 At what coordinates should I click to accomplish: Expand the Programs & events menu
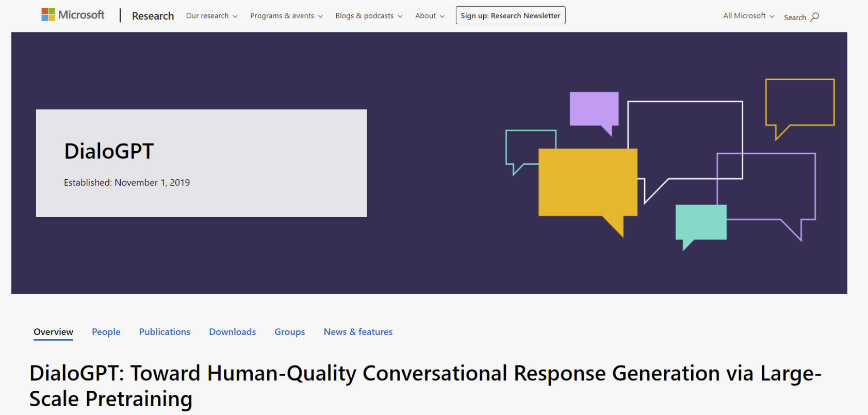[286, 16]
